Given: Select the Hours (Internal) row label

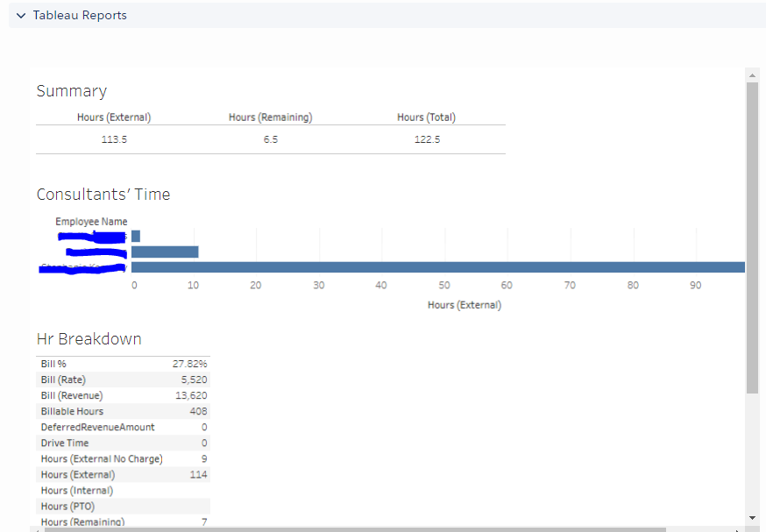Looking at the screenshot, I should coord(77,491).
